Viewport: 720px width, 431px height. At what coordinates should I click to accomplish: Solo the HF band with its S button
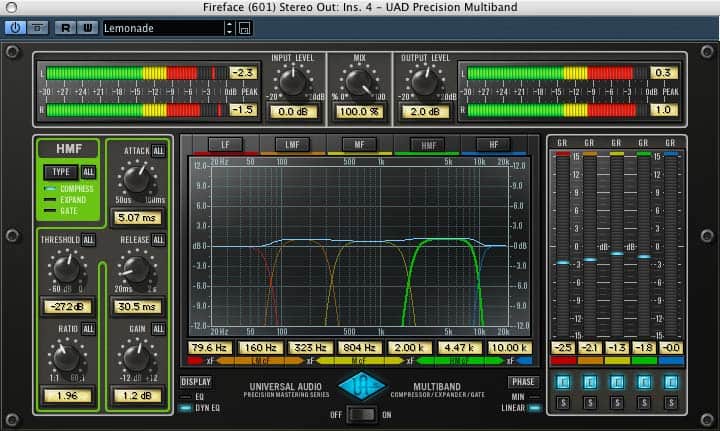click(671, 403)
